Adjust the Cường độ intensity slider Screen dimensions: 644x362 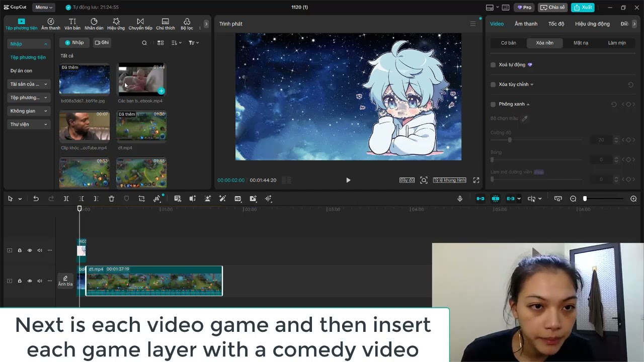coord(510,140)
